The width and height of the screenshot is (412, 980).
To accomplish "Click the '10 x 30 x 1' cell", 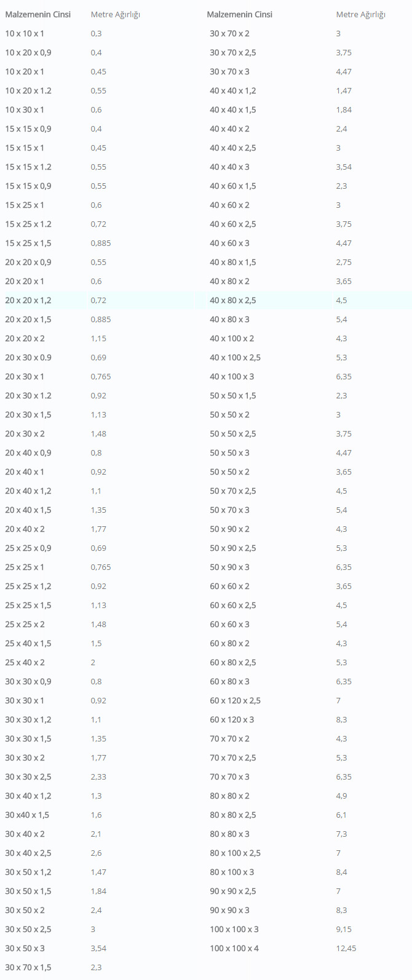I will click(25, 109).
